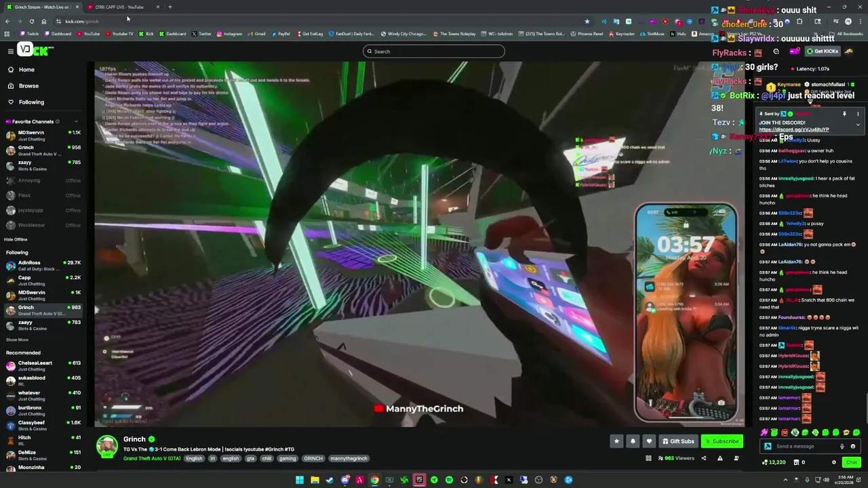Image resolution: width=868 pixels, height=488 pixels.
Task: Click the star favorite button below stream
Action: tap(616, 441)
